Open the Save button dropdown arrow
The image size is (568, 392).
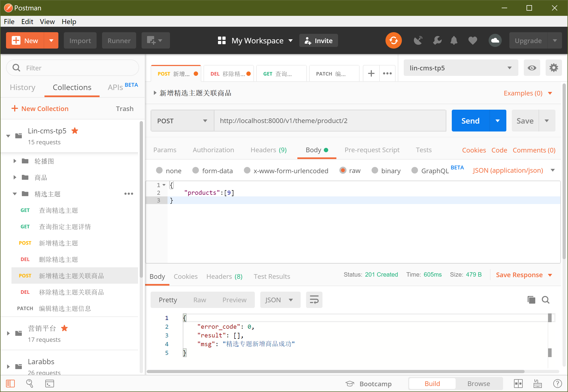pos(547,121)
